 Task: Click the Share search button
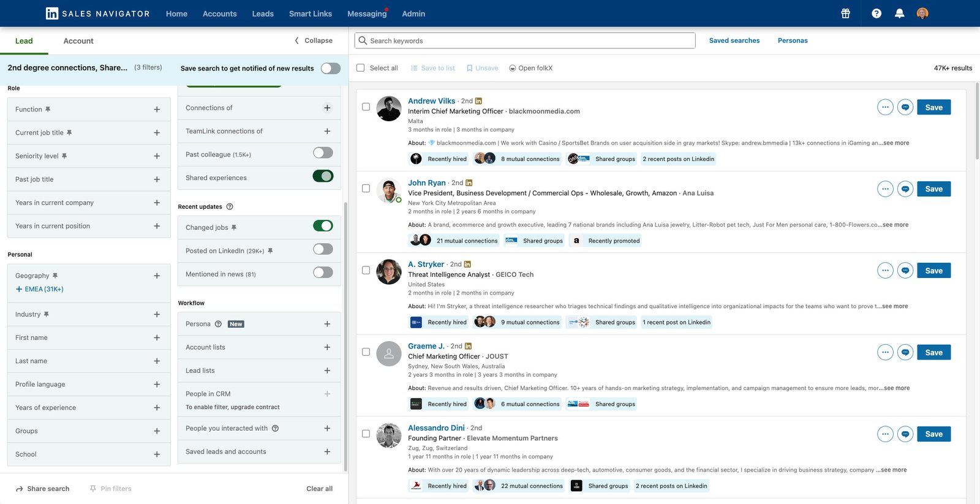click(x=42, y=489)
